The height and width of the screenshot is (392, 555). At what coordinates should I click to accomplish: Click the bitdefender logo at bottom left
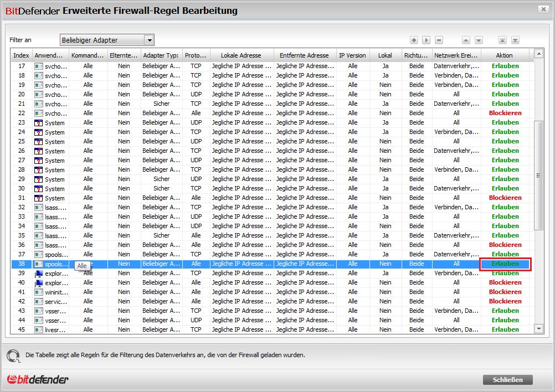[37, 380]
